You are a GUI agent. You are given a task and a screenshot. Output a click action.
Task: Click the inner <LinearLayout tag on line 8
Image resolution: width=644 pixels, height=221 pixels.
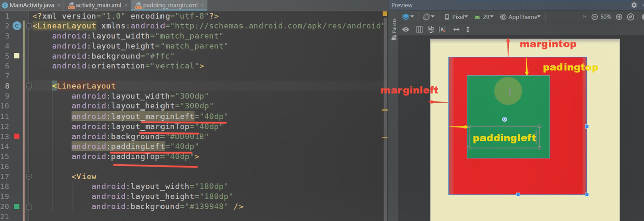click(84, 86)
